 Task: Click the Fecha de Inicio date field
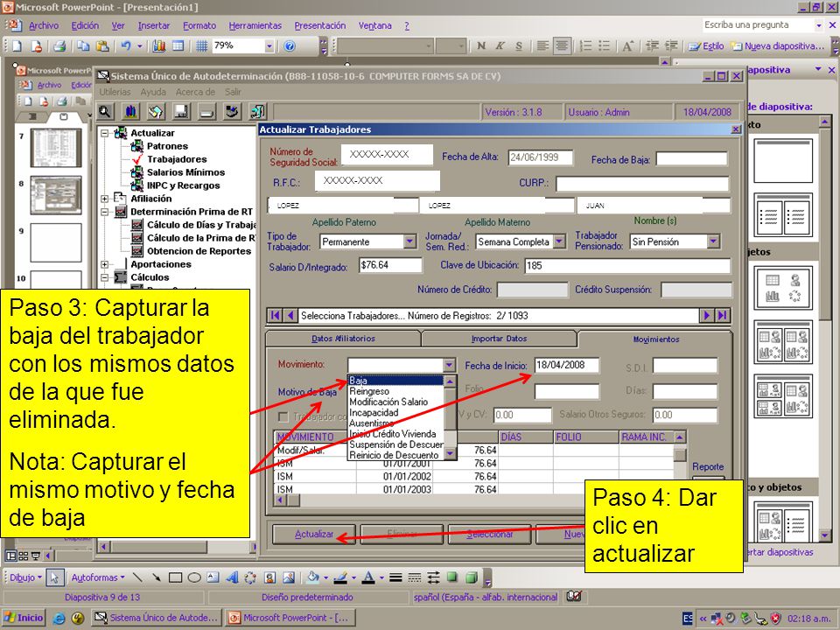[567, 365]
